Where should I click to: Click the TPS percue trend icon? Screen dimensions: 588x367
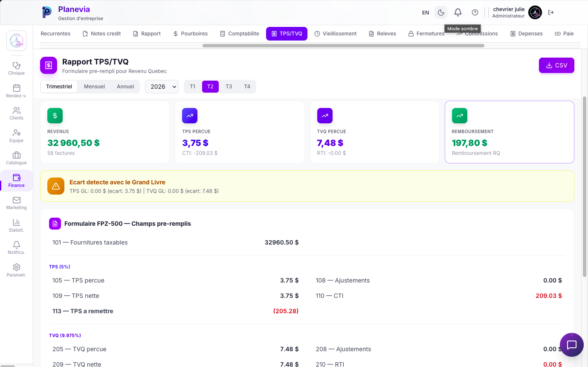190,116
